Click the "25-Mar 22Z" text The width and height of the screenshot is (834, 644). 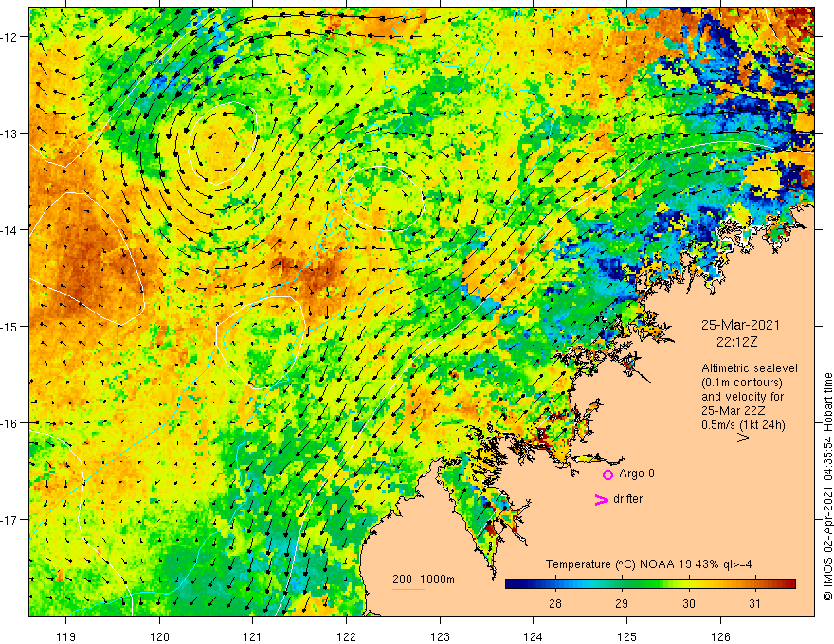[x=733, y=411]
